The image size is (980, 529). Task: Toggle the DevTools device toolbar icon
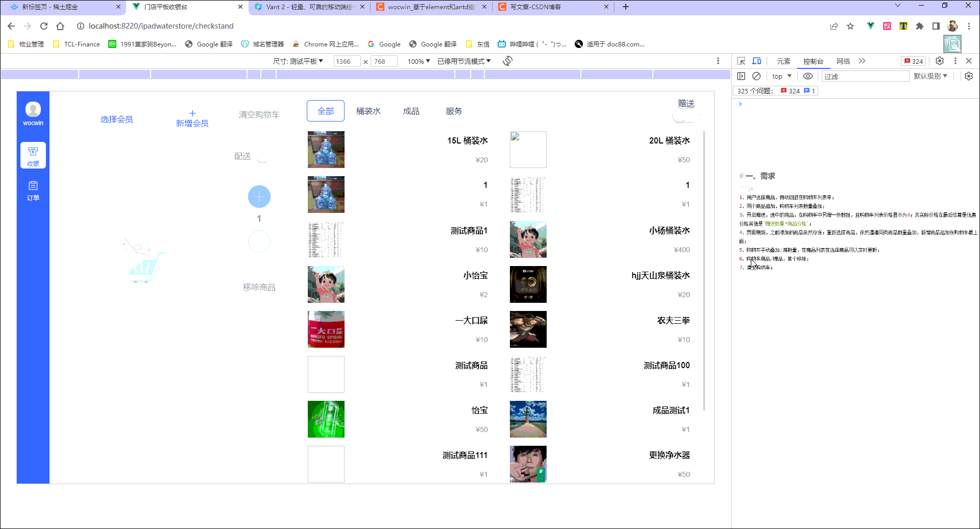pos(756,61)
